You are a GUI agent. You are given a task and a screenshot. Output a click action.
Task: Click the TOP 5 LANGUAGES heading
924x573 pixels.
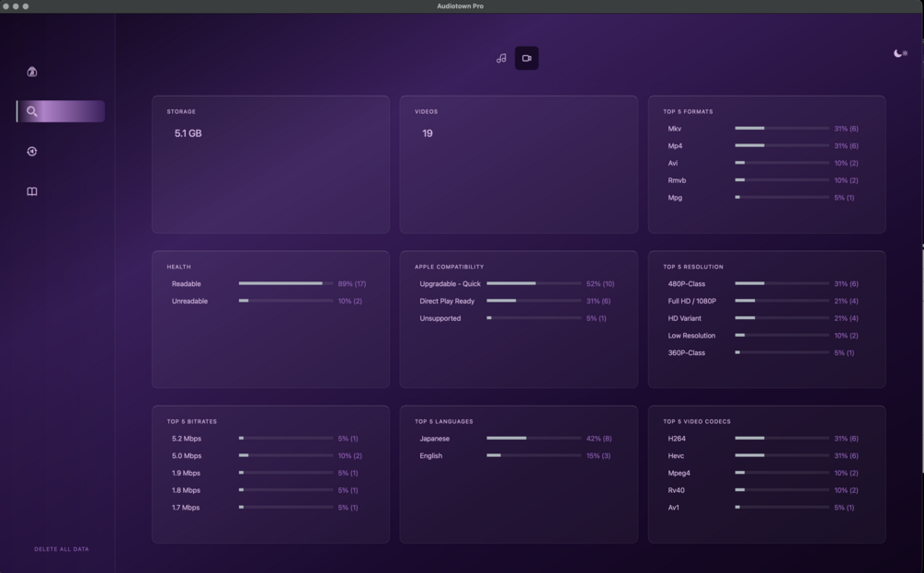pos(444,421)
